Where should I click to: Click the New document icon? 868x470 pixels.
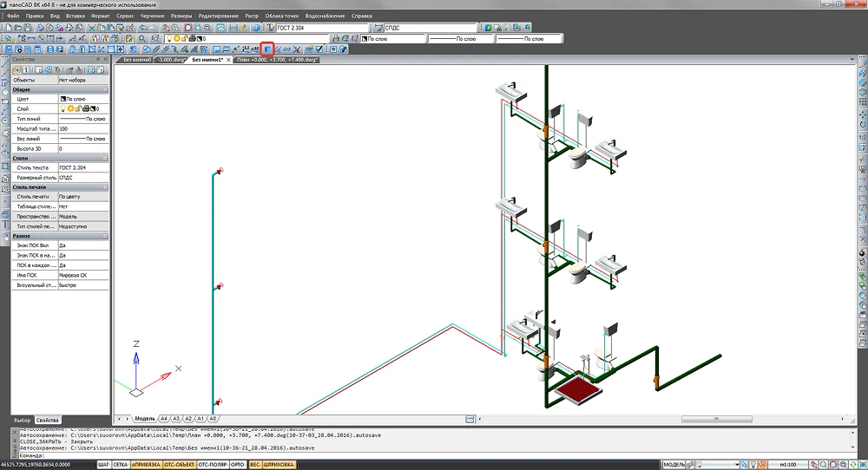coord(7,28)
